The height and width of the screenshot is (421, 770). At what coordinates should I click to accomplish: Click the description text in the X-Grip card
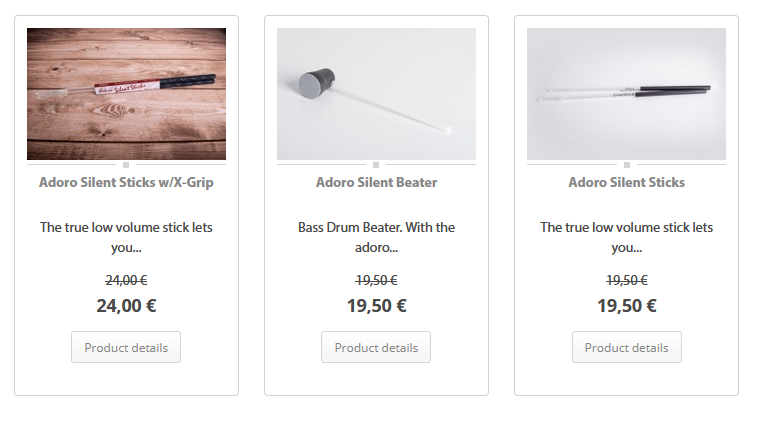(126, 237)
